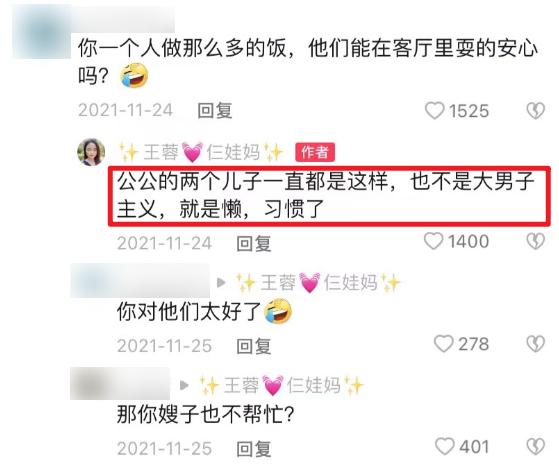The width and height of the screenshot is (559, 473).
Task: Reply to the 你对他们太好了 comment
Action: [x=254, y=346]
